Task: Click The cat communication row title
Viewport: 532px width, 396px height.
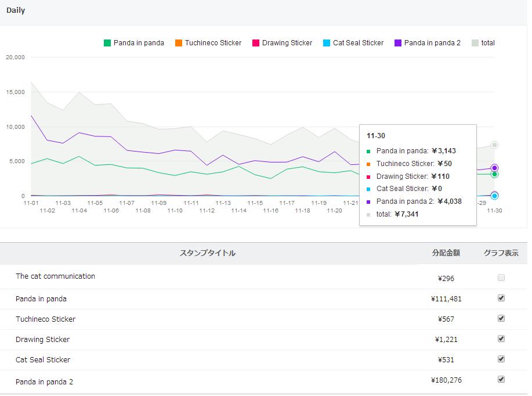Action: coord(55,276)
